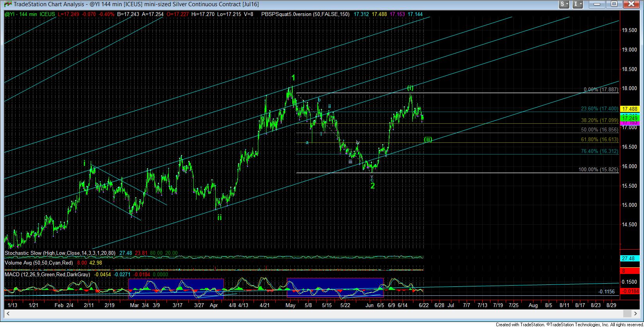644x327 pixels.
Task: Click the 19.500 price axis label
Action: coord(630,30)
